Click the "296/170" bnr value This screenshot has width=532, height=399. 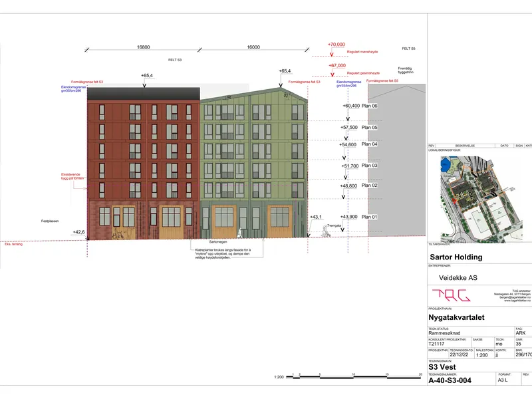524,354
